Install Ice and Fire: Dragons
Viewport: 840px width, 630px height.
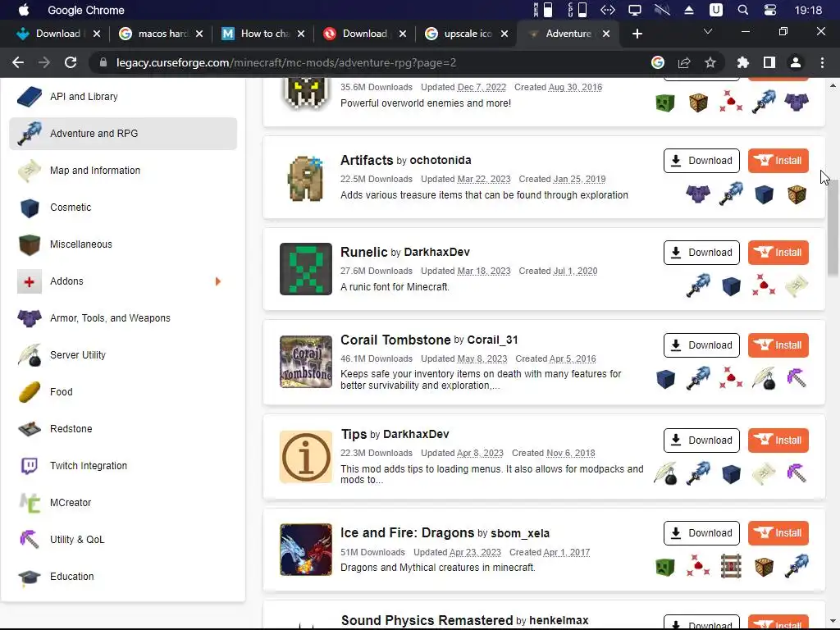(x=778, y=533)
